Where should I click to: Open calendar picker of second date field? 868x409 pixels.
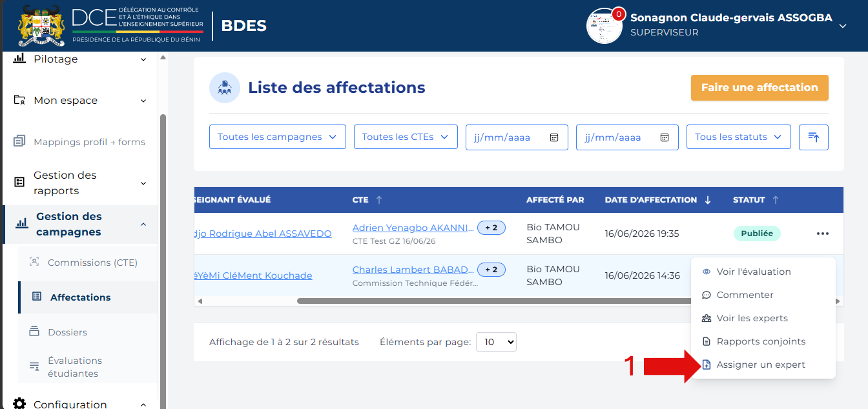coord(665,137)
